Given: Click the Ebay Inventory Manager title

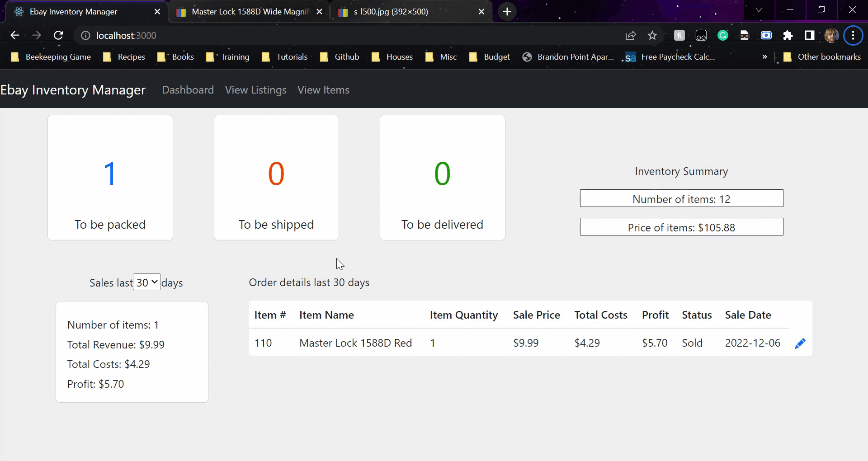Looking at the screenshot, I should (x=73, y=90).
